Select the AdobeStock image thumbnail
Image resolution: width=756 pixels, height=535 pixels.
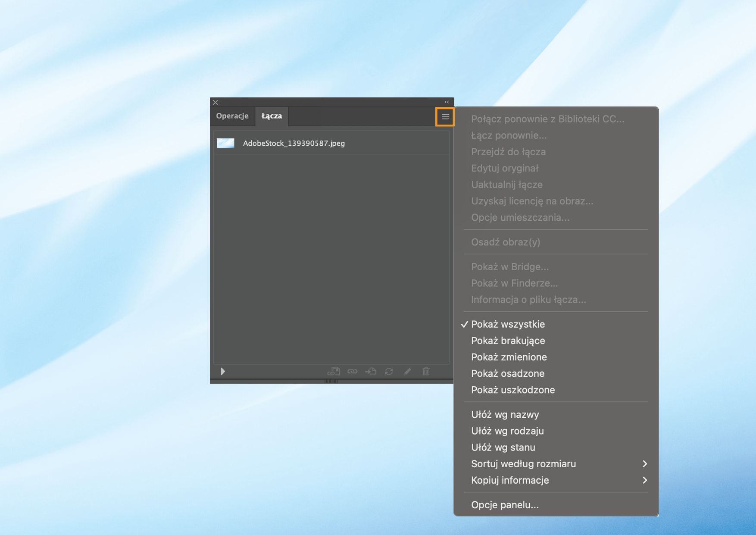click(x=225, y=143)
